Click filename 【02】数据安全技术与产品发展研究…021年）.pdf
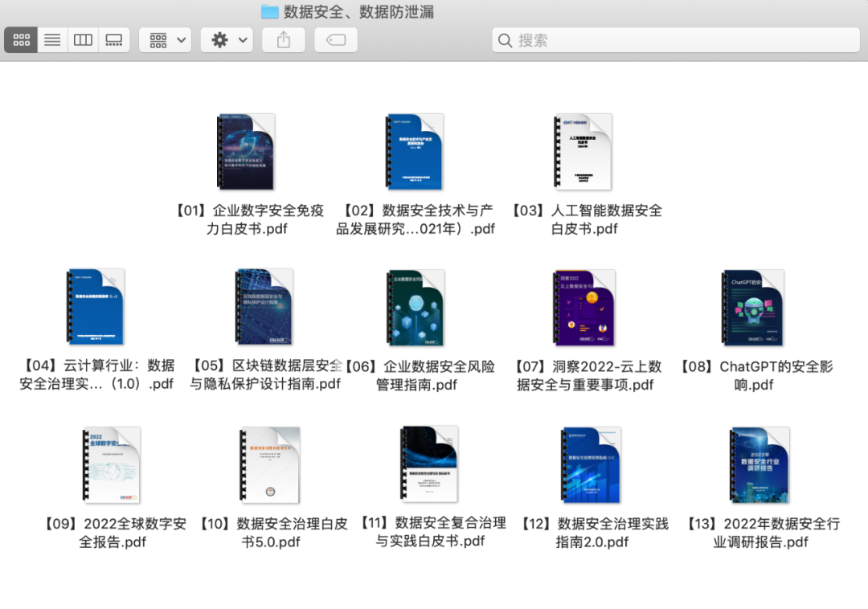 pyautogui.click(x=416, y=219)
